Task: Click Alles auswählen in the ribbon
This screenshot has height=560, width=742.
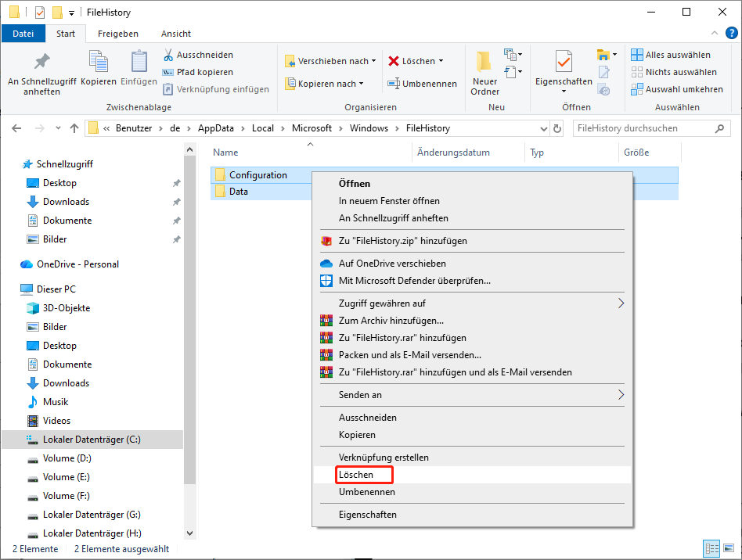Action: point(671,55)
